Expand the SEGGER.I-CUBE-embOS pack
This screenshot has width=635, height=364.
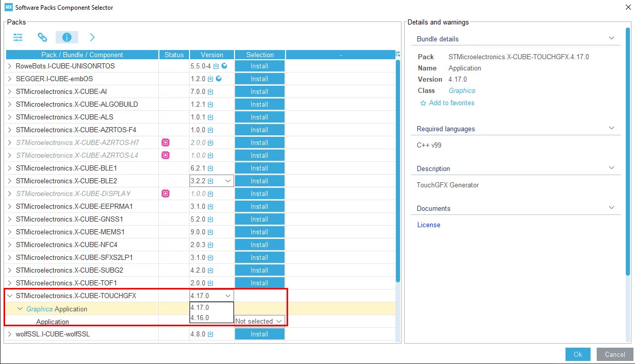tap(10, 79)
